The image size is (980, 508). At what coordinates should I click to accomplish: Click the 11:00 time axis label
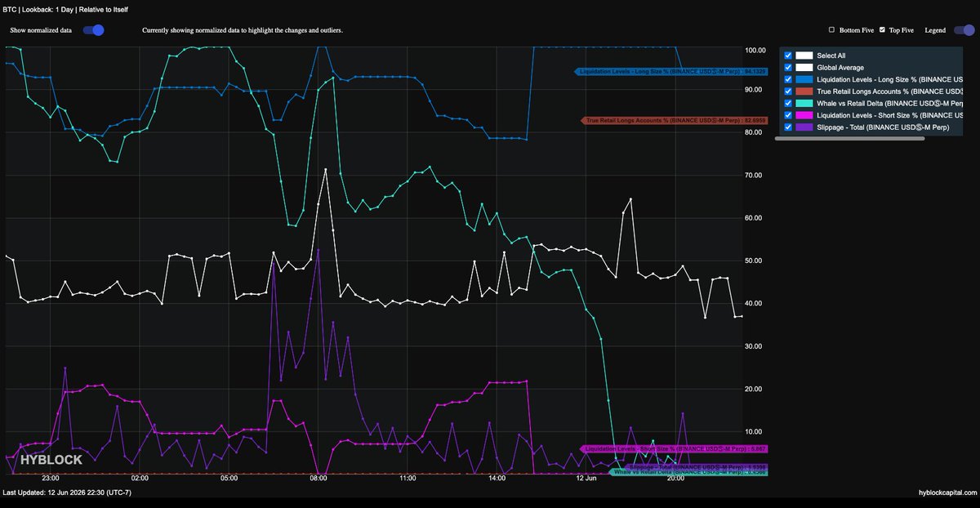click(x=408, y=479)
